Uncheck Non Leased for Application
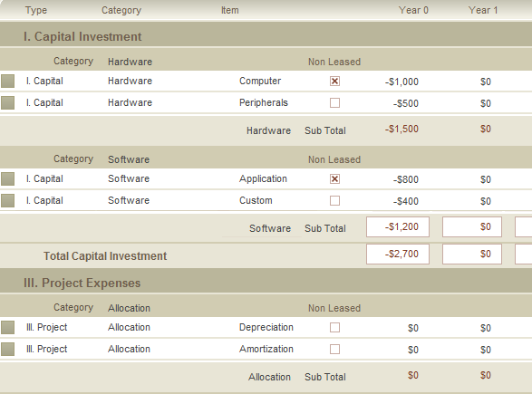The height and width of the screenshot is (394, 532). pos(334,179)
